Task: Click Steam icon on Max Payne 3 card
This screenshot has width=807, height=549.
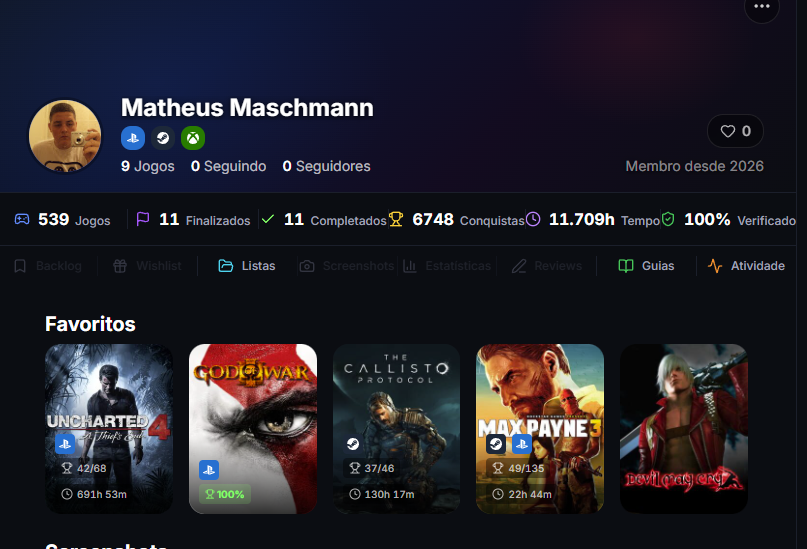Action: 496,444
